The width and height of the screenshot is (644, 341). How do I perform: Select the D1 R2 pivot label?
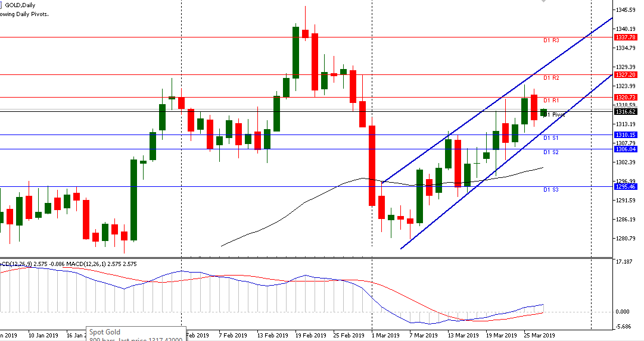click(x=550, y=78)
